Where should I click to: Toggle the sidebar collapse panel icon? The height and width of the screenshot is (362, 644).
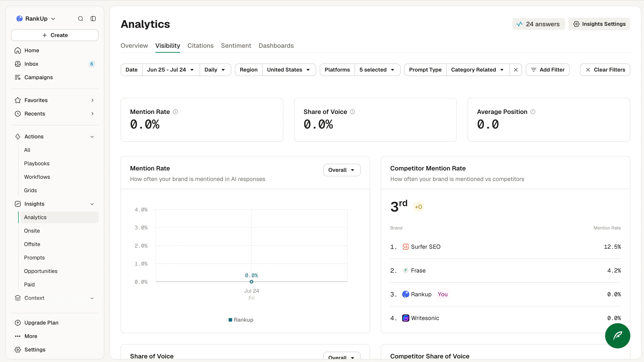pos(93,19)
